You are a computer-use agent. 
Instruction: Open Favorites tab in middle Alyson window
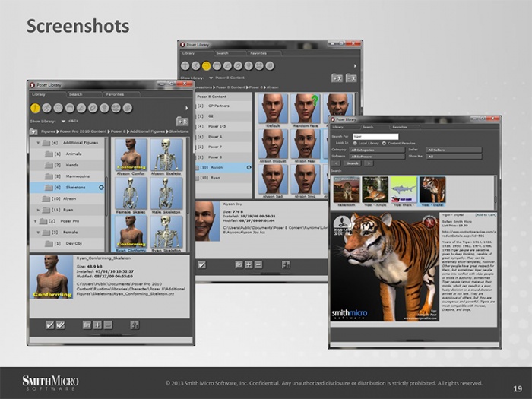pyautogui.click(x=263, y=53)
